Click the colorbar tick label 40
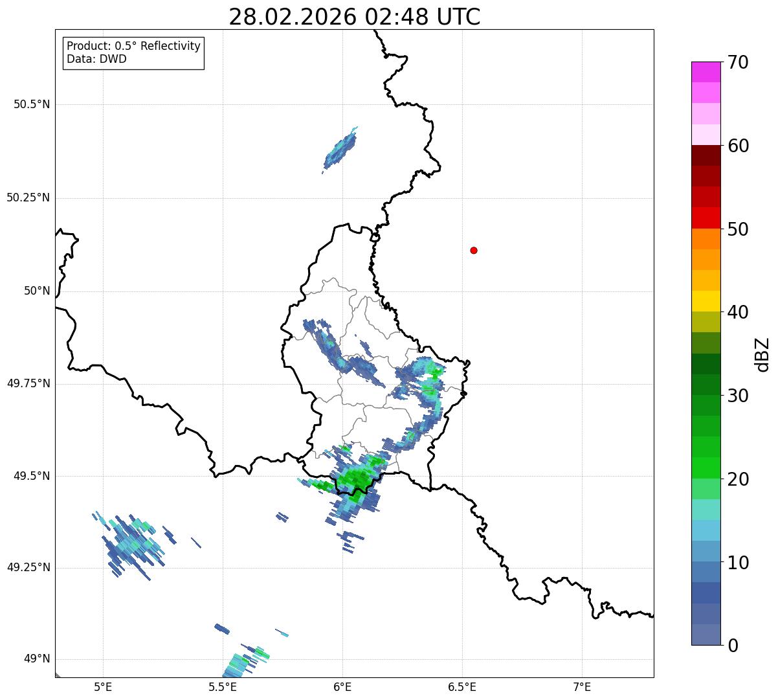The image size is (778, 700). [738, 312]
